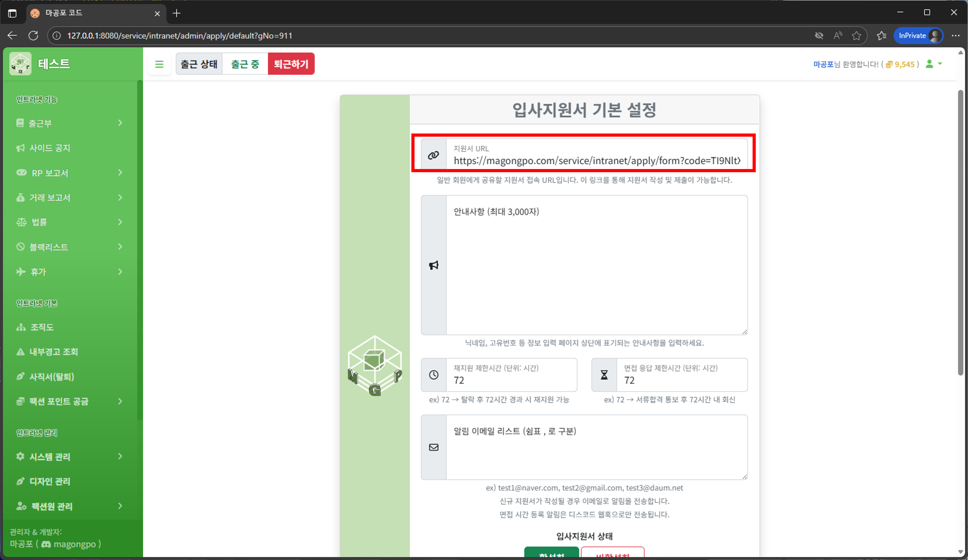
Task: Toggle attendance off with 퇴근하기 button
Action: [x=291, y=64]
